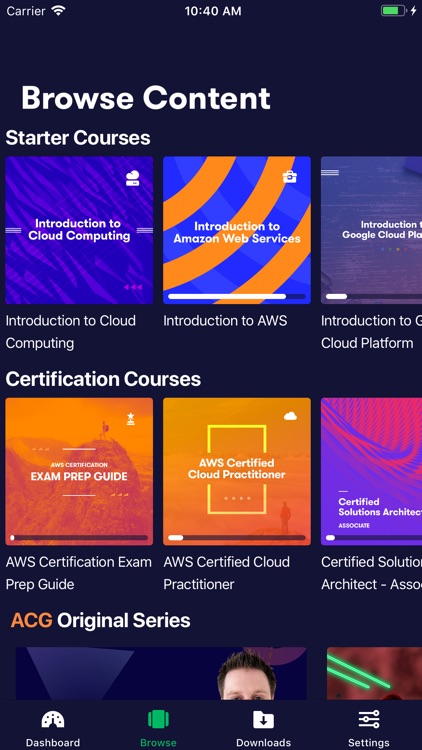Tap the 10:40 AM clock

tap(213, 11)
